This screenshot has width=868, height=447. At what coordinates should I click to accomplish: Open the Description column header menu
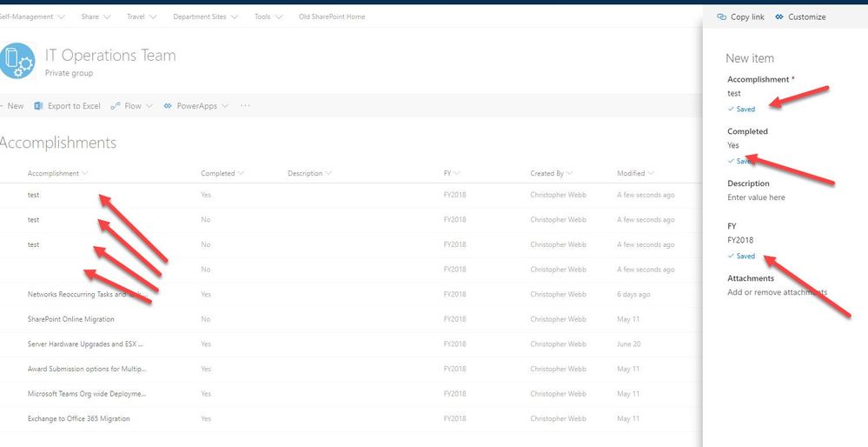[309, 173]
